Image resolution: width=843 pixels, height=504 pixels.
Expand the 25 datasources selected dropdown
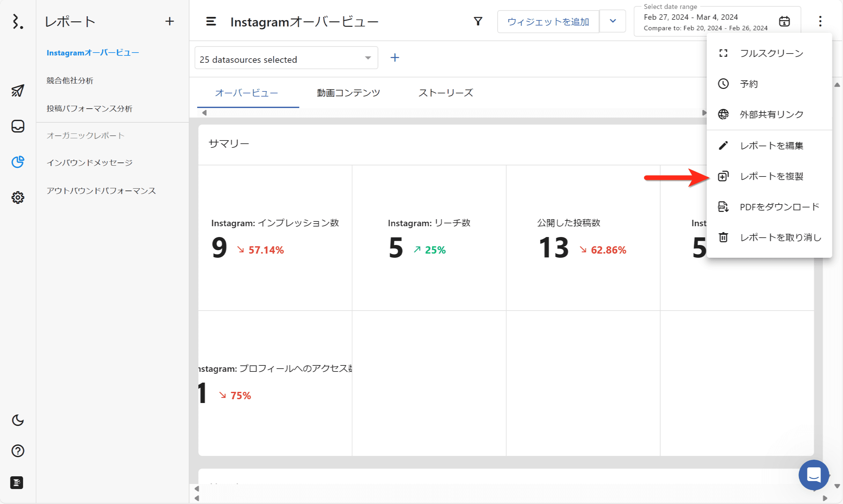pos(286,58)
